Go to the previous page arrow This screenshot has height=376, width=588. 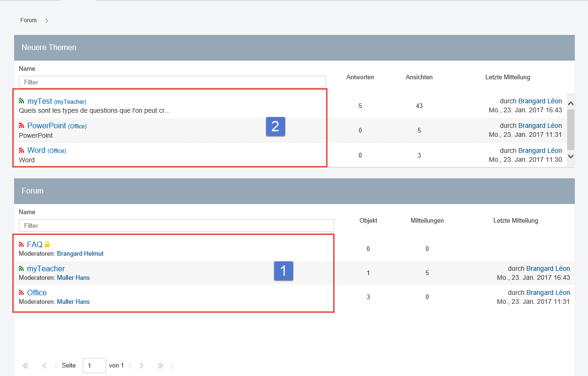[x=44, y=366]
